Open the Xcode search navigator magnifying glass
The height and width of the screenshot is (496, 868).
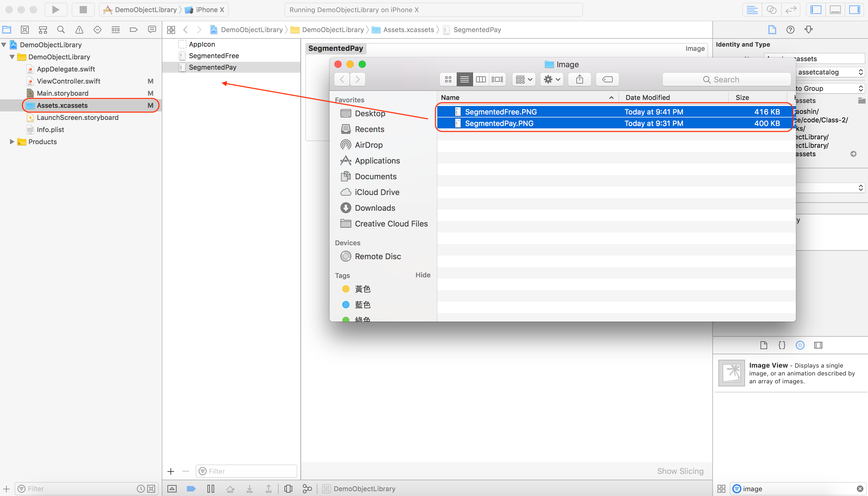tap(61, 30)
